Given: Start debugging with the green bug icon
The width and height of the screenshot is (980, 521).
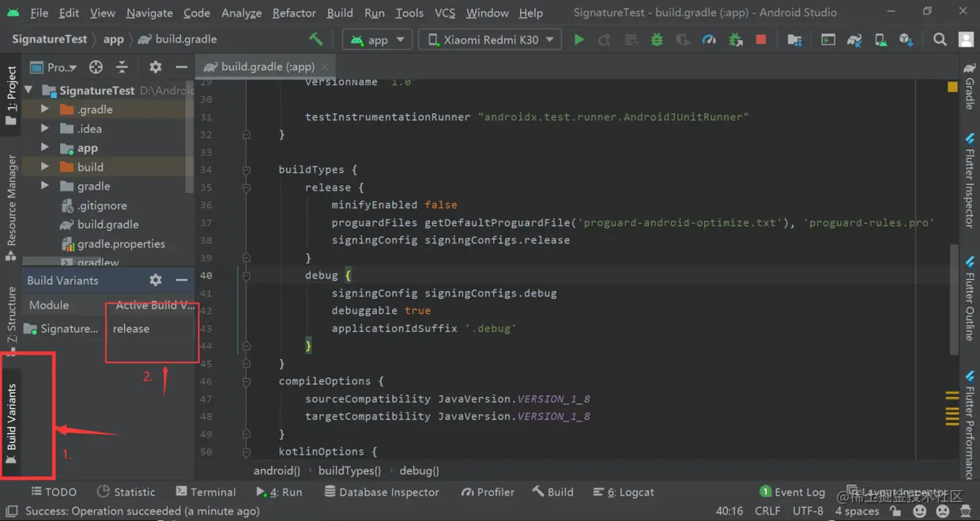Looking at the screenshot, I should tap(657, 40).
